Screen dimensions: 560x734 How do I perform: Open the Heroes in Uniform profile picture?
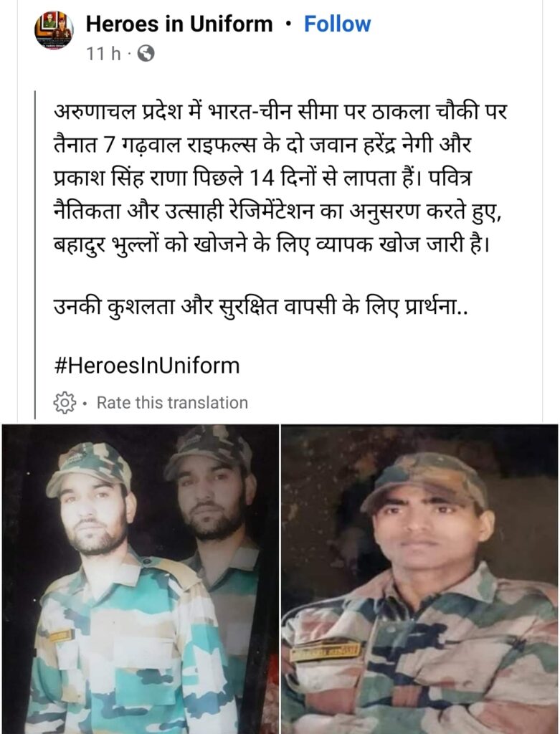[54, 29]
